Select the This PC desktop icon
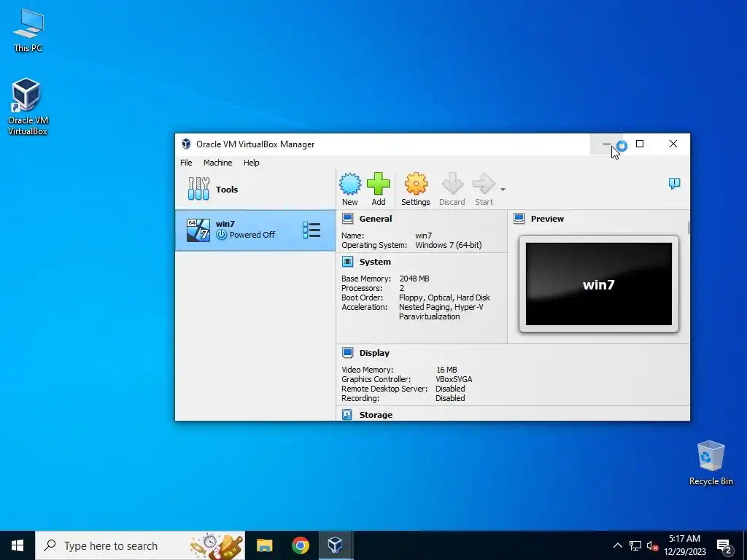The image size is (747, 560). point(28,30)
